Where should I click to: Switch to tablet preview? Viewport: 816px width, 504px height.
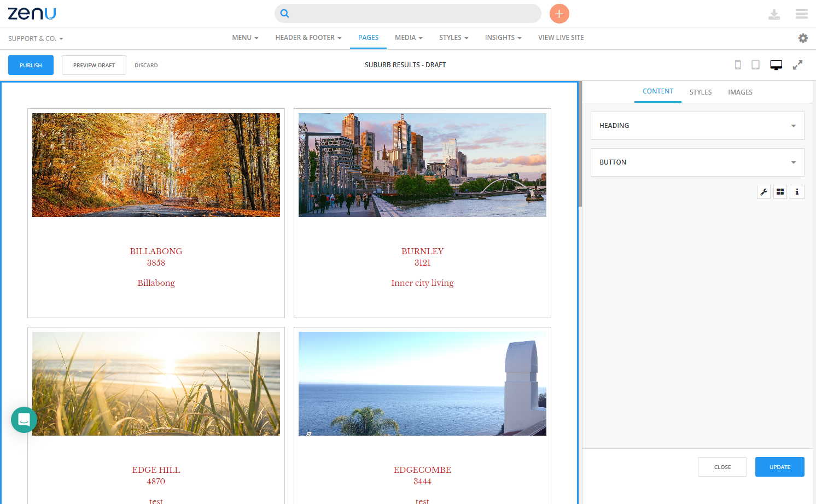(x=755, y=65)
